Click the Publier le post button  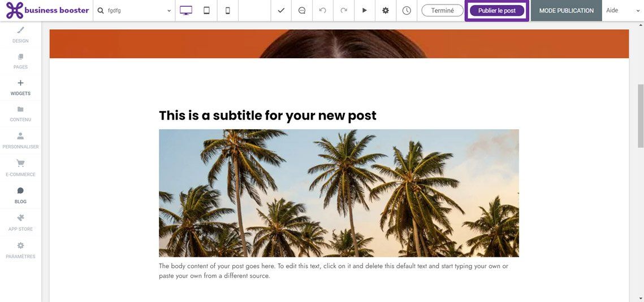[x=497, y=11]
